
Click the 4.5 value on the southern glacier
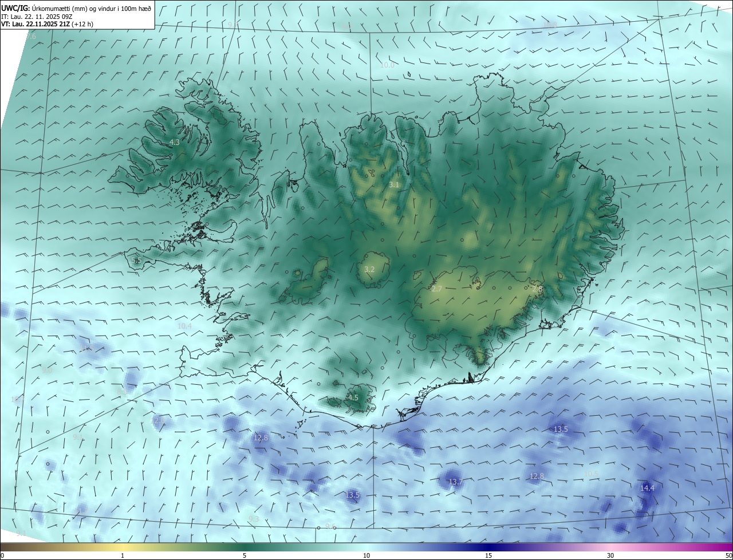pos(353,397)
